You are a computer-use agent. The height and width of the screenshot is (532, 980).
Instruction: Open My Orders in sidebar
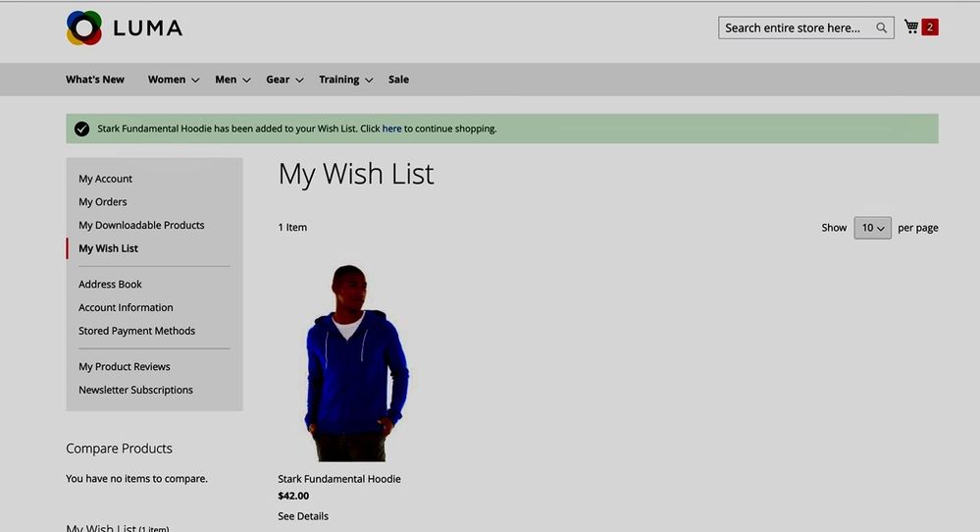tap(102, 202)
